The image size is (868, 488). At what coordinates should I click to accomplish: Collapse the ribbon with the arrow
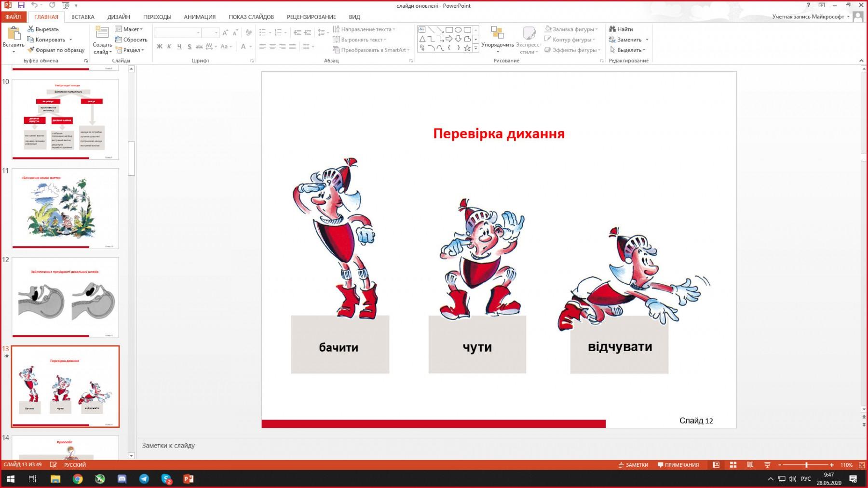(x=861, y=61)
